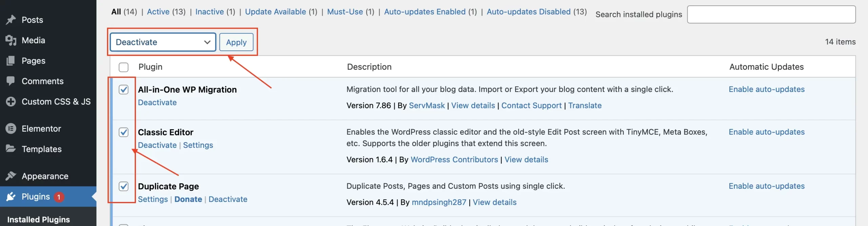Screen dimensions: 868x226
Task: Uncheck the All-in-One WP Migration checkbox
Action: 123,90
